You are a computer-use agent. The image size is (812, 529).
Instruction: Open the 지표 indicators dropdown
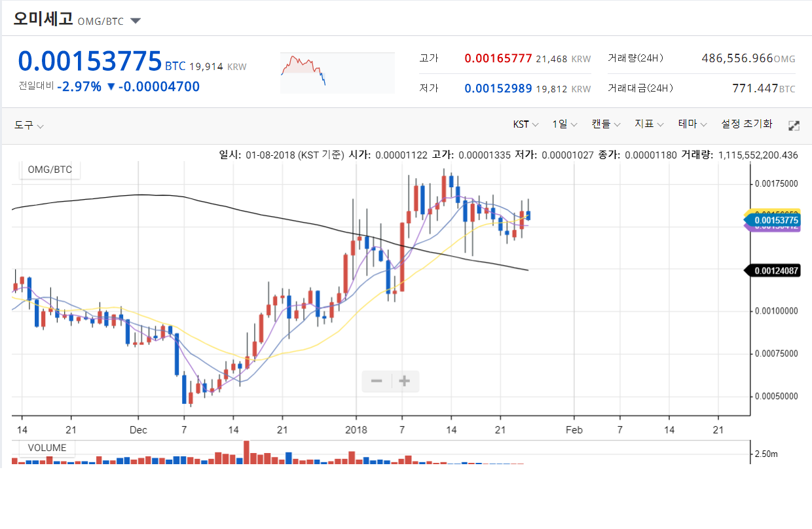(649, 124)
